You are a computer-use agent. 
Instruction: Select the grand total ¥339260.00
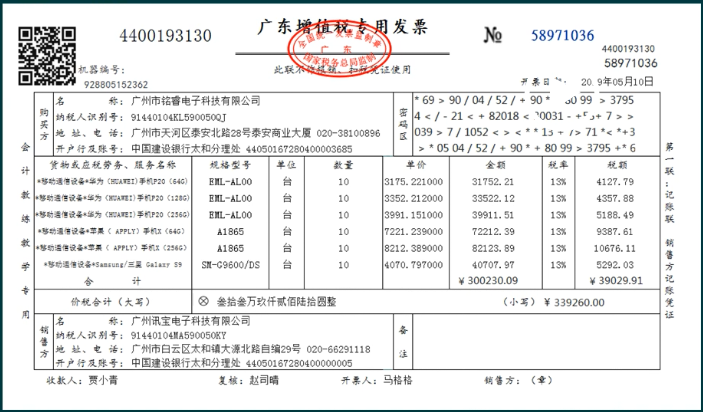[x=603, y=300]
